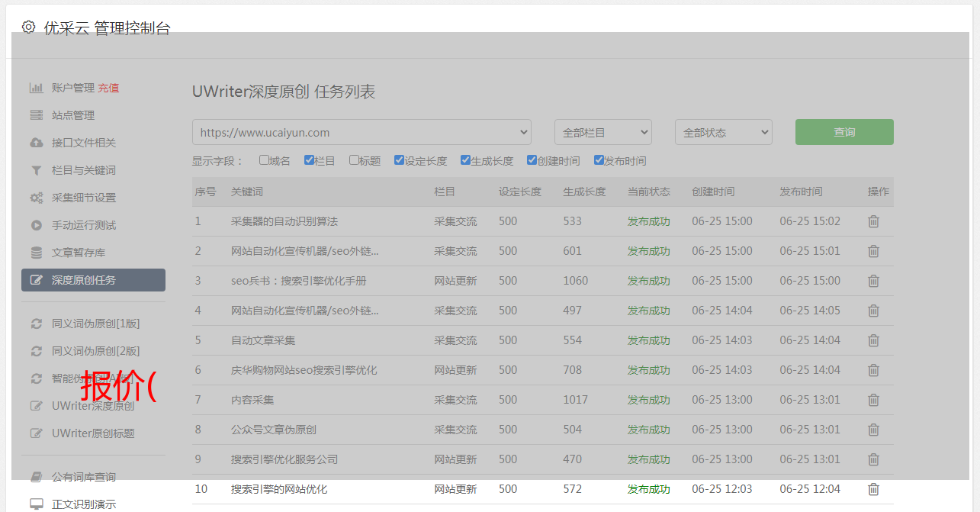The width and height of the screenshot is (980, 512).
Task: Expand the 全部栏目 dropdown
Action: coord(602,132)
